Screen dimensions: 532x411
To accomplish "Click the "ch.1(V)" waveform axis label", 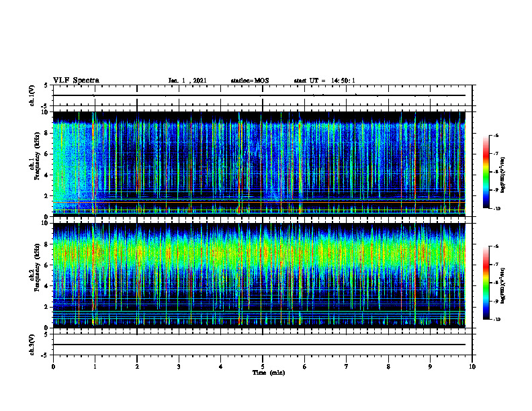I will 32,95.
